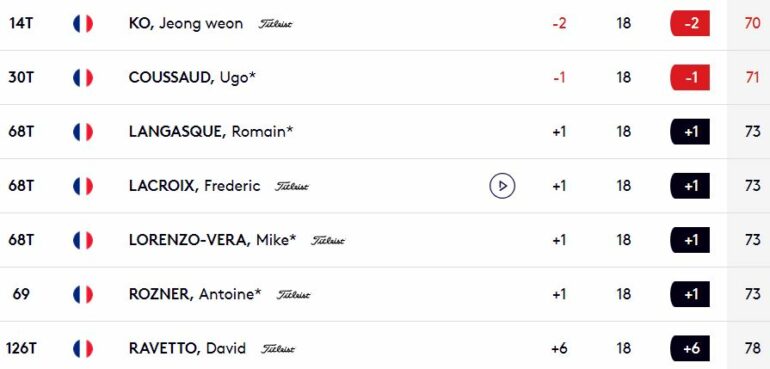Click the red -2 round score badge

(690, 24)
